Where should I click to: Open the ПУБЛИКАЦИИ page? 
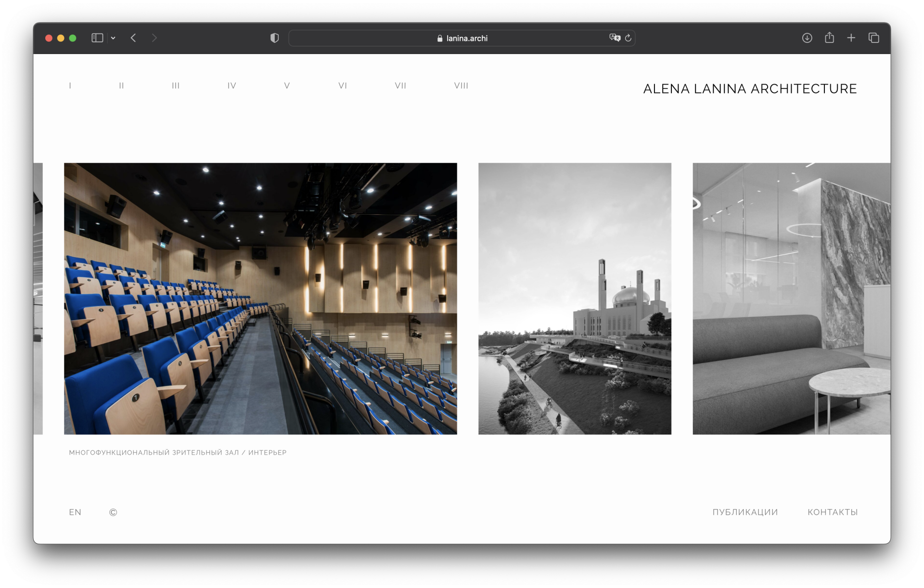click(745, 512)
